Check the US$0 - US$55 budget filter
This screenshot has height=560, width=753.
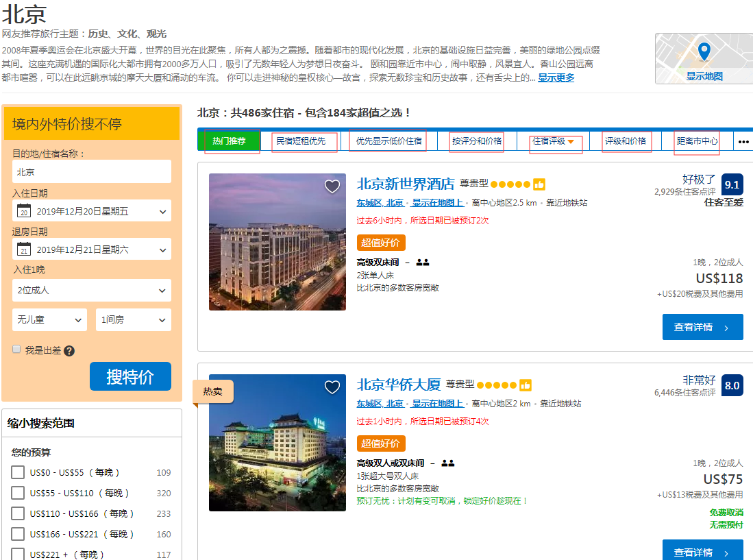pyautogui.click(x=19, y=472)
